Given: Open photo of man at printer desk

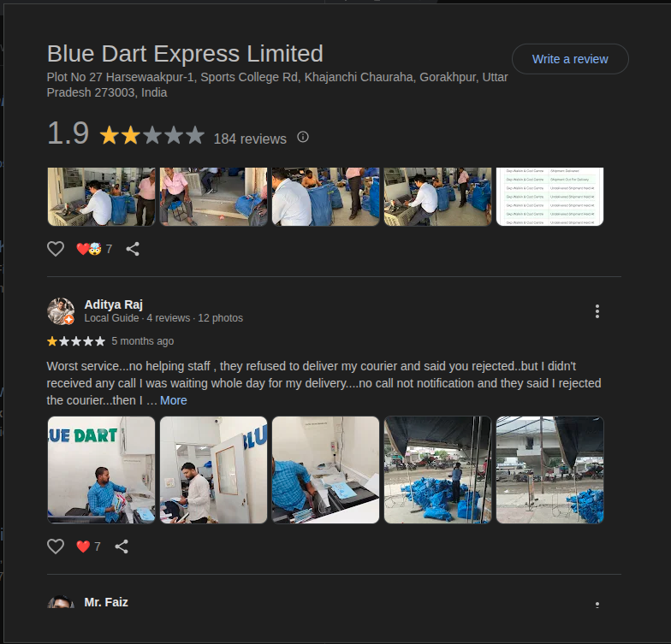Looking at the screenshot, I should 325,470.
